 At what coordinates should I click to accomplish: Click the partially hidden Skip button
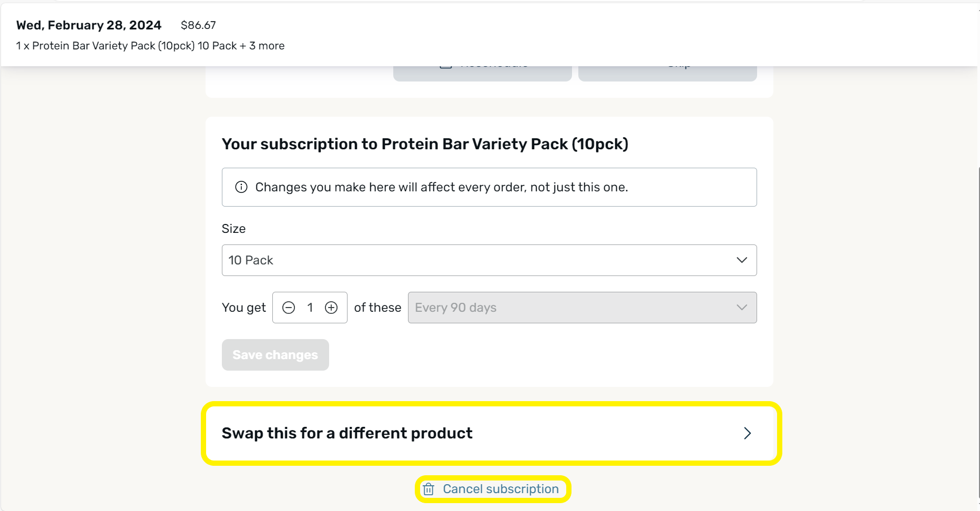(x=668, y=74)
